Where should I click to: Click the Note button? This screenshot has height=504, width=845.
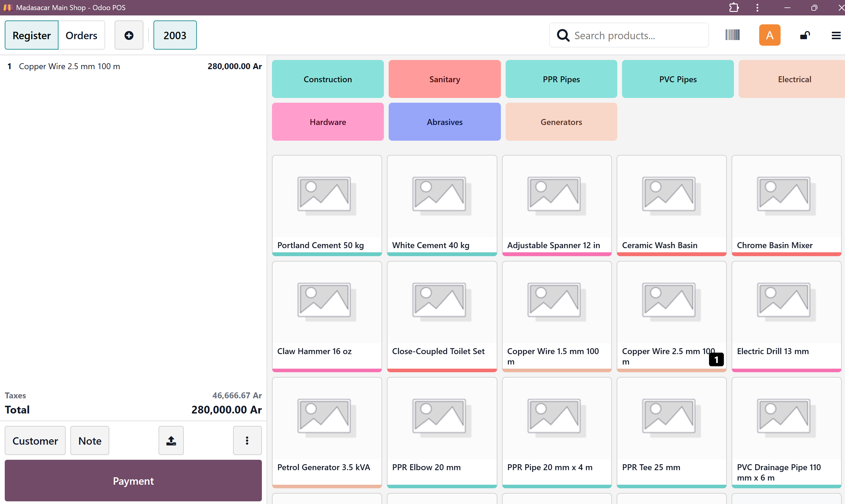[x=90, y=440]
